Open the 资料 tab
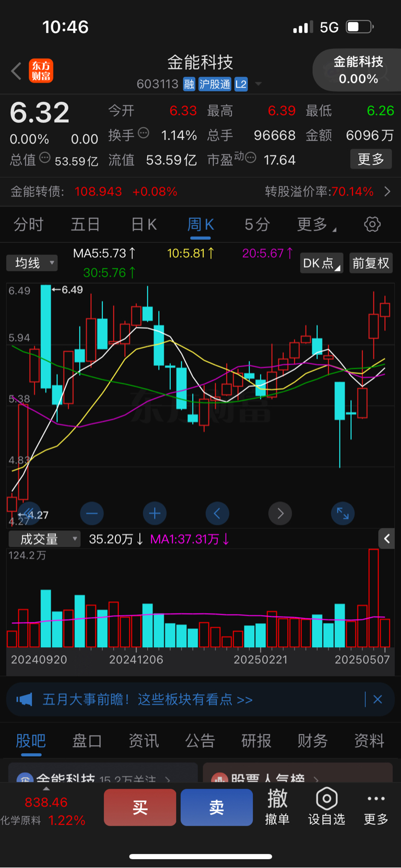Screen dimensions: 401x868 (369, 741)
